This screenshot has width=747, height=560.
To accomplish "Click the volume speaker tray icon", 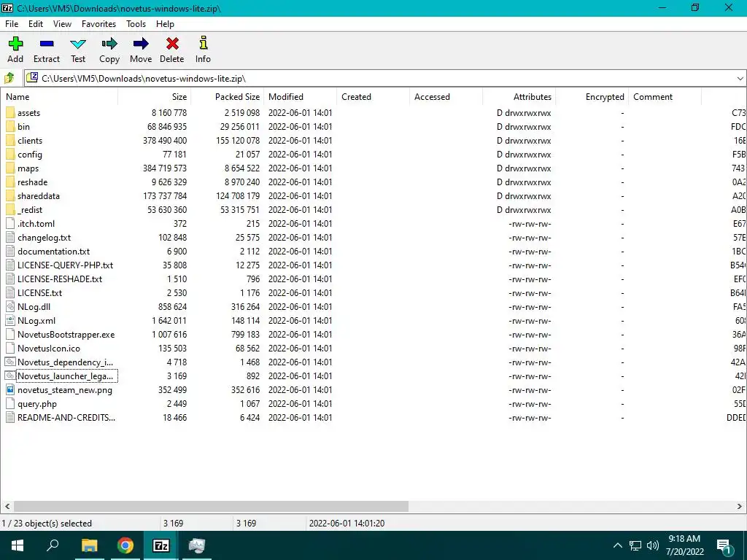I will point(653,545).
